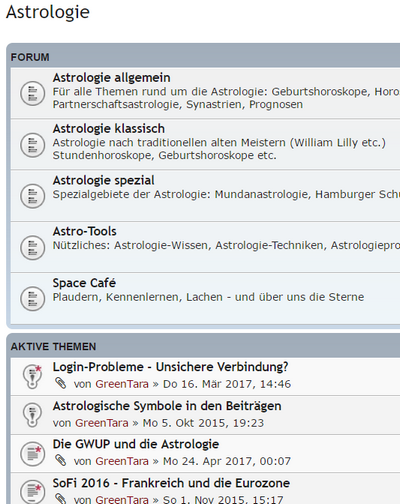Open topic Astrologische Symbole in den Beiträgen

[167, 406]
